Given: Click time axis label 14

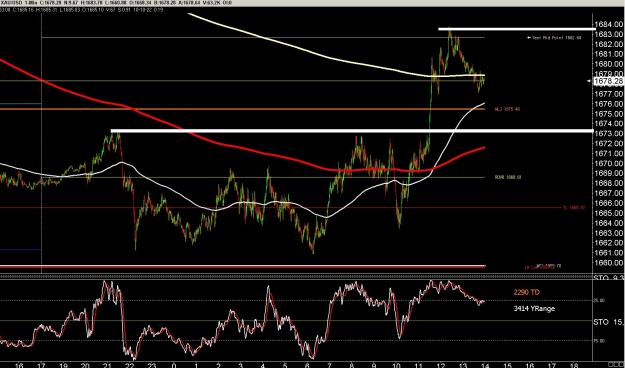Looking at the screenshot, I should 485,365.
